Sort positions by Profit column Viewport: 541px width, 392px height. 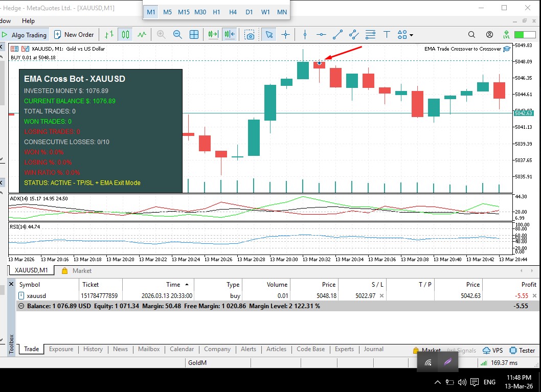point(511,285)
